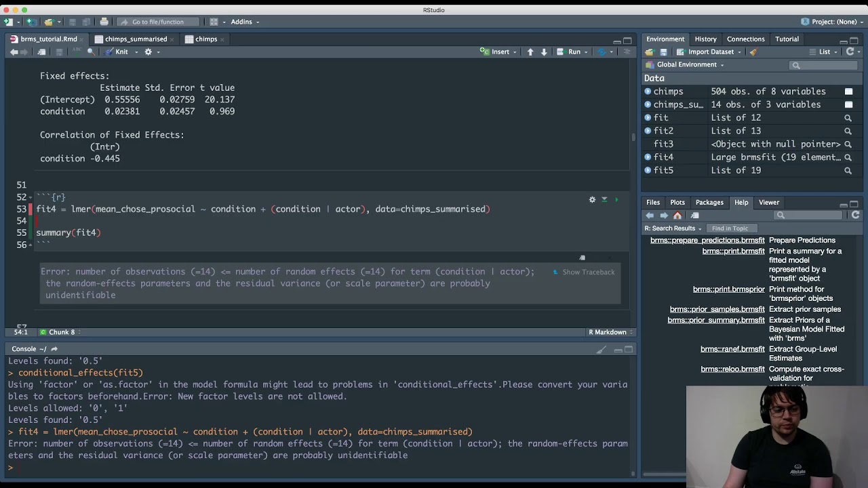Open chunk options gear on line 52

pos(592,200)
